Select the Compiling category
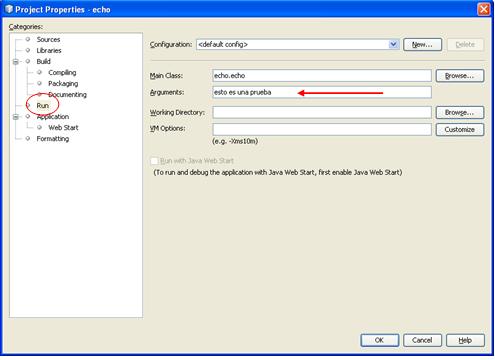The height and width of the screenshot is (360, 495). [x=62, y=72]
